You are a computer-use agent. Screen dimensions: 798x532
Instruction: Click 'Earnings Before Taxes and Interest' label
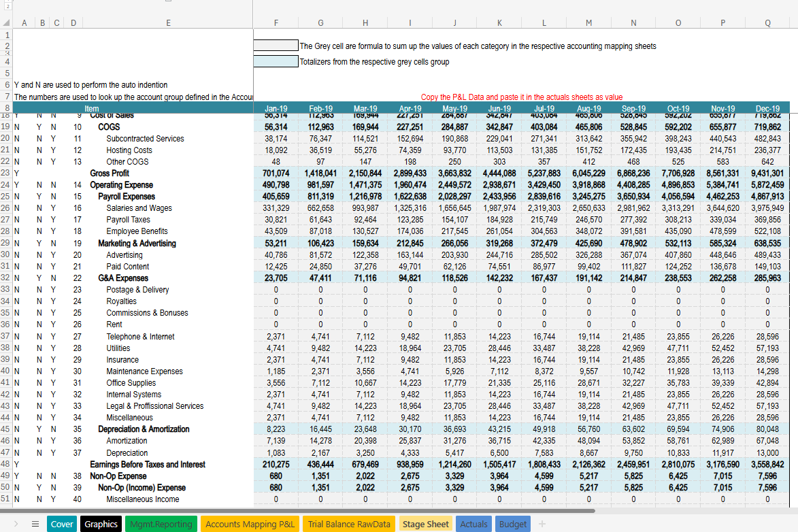point(148,464)
